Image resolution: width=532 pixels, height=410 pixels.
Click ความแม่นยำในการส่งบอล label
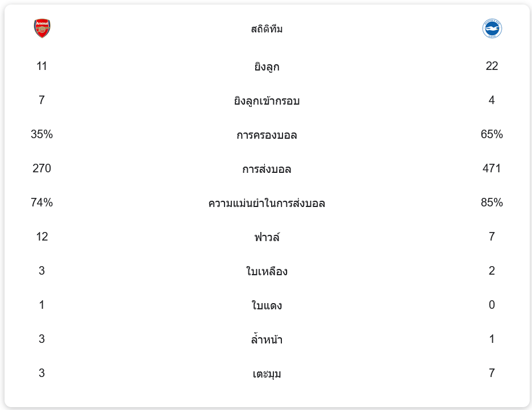point(267,204)
